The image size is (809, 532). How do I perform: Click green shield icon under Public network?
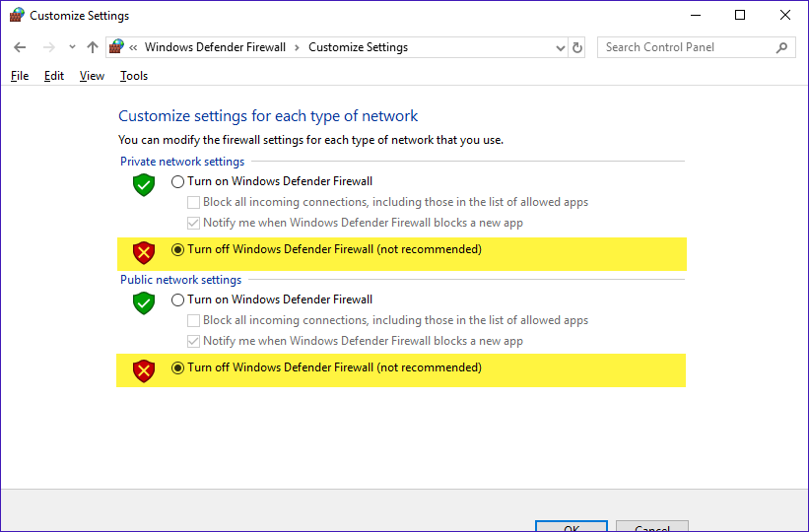pos(144,302)
